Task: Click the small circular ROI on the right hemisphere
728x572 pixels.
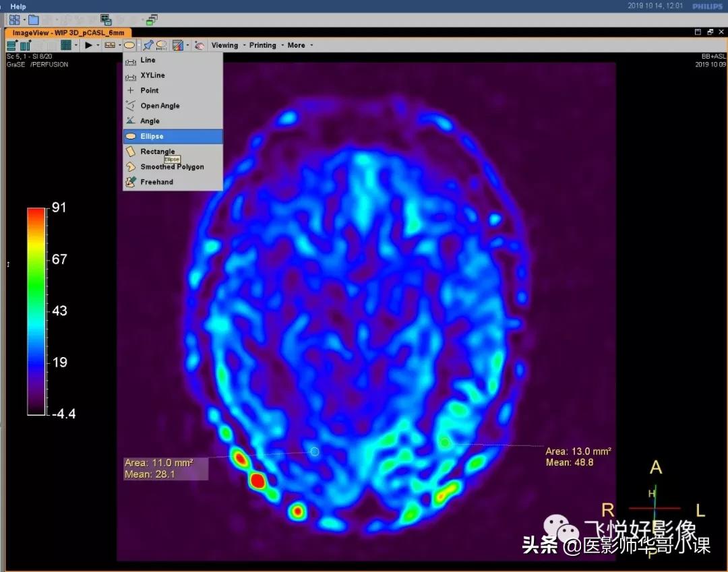Action: 314,451
